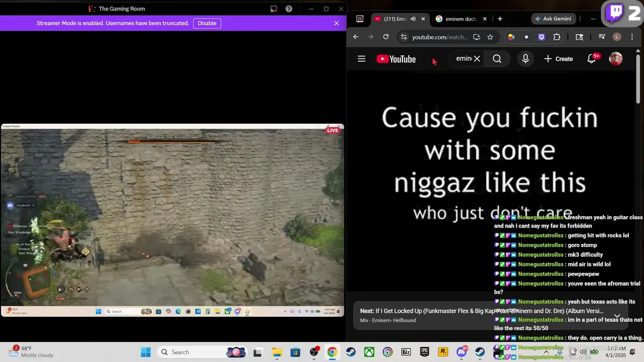644x362 pixels.
Task: Open Google Chrome from the taskbar
Action: click(x=332, y=352)
